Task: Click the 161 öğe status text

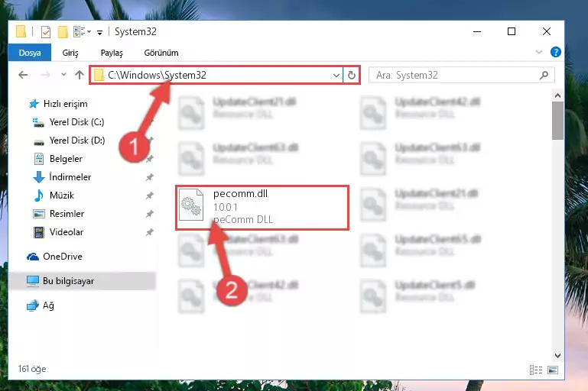Action: pyautogui.click(x=32, y=369)
